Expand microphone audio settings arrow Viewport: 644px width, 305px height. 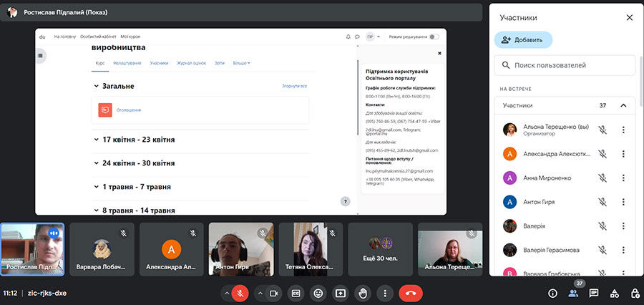(x=226, y=294)
